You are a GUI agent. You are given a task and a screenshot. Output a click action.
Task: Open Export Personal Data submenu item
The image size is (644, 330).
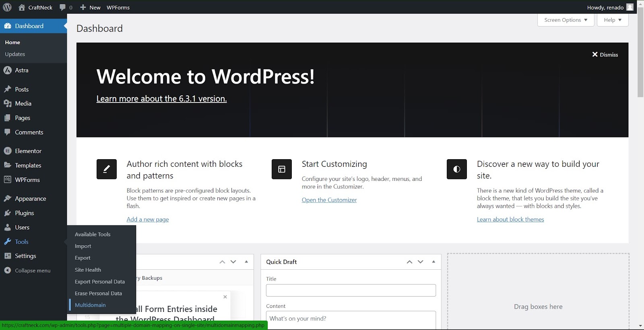coord(100,281)
